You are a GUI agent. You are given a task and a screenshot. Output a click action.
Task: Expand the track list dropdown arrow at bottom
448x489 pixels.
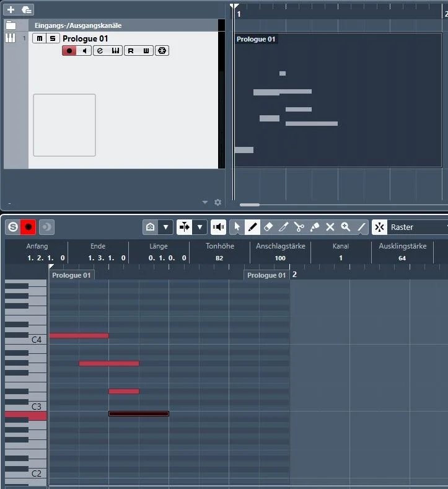[205, 203]
